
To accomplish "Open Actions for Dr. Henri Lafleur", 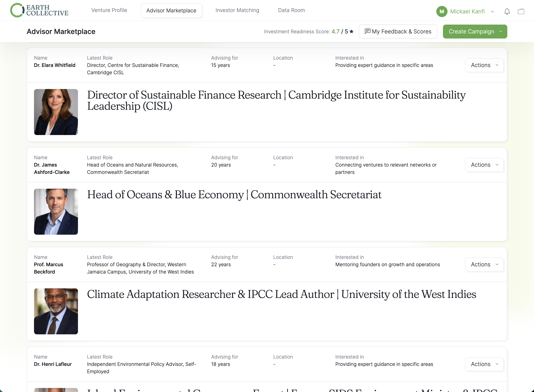I will click(x=484, y=364).
